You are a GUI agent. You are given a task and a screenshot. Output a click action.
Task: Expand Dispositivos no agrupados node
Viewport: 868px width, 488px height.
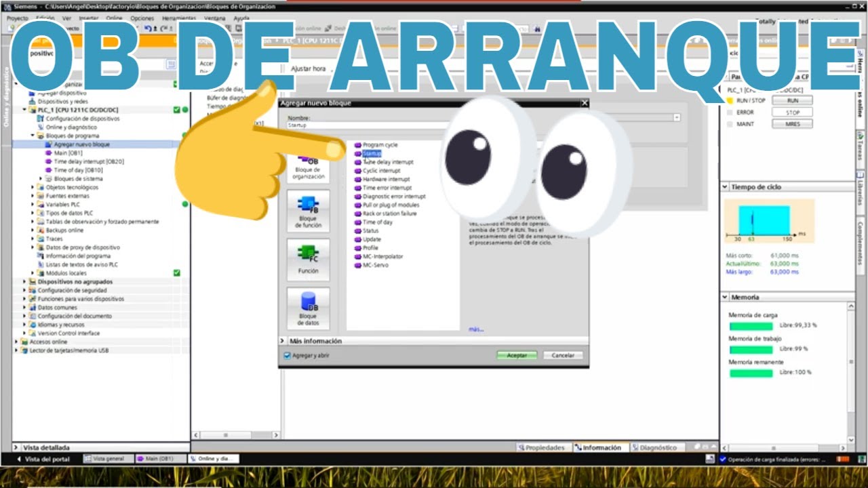click(24, 281)
